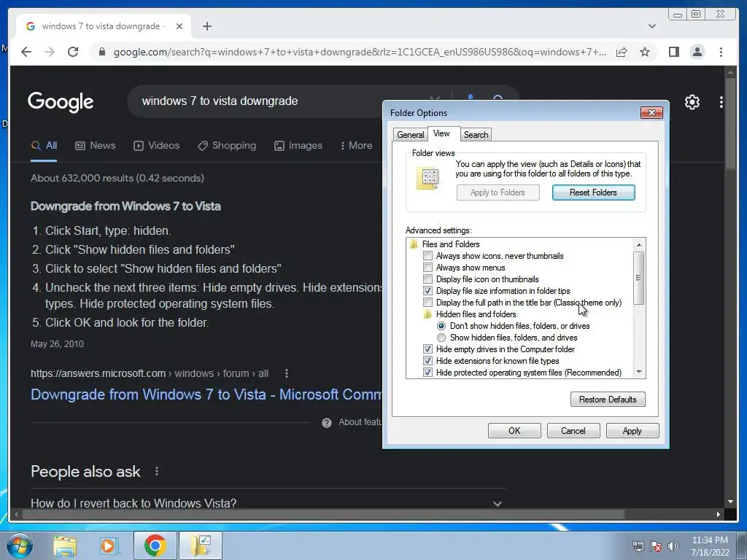Screen dimensions: 747x560
Task: Open Downgrade from Windows 7 to Vista link
Action: 206,394
